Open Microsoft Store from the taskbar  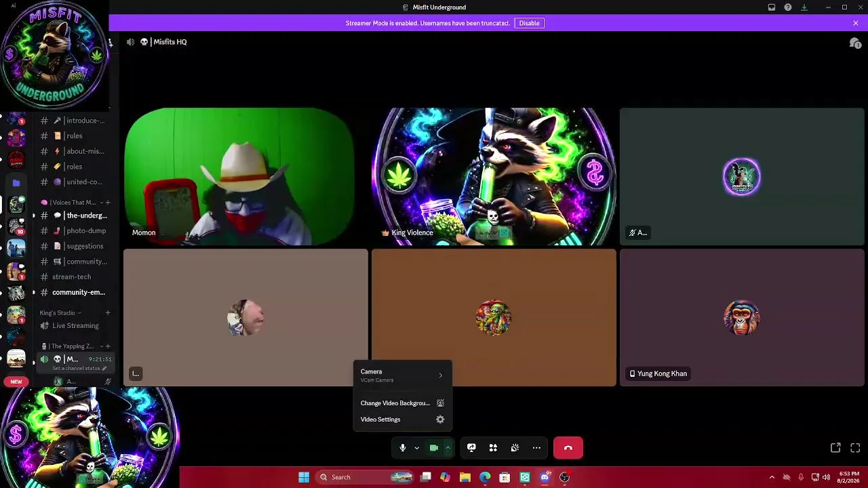tap(505, 477)
